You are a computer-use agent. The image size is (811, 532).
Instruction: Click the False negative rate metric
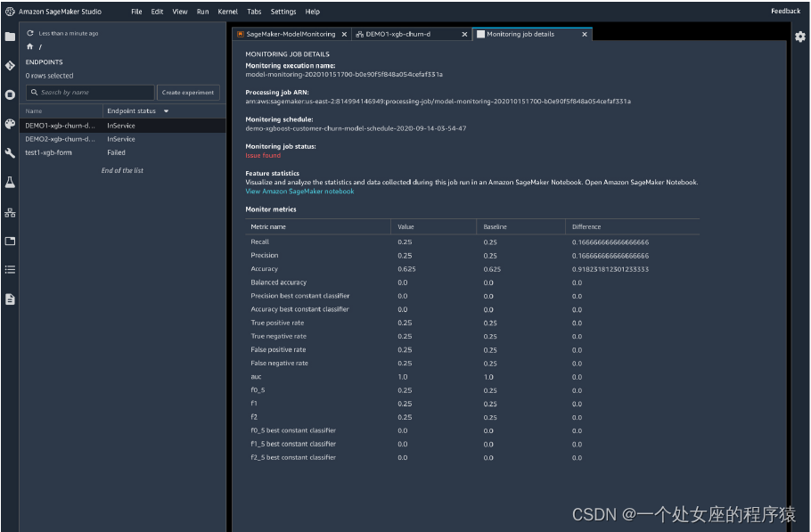(x=279, y=363)
